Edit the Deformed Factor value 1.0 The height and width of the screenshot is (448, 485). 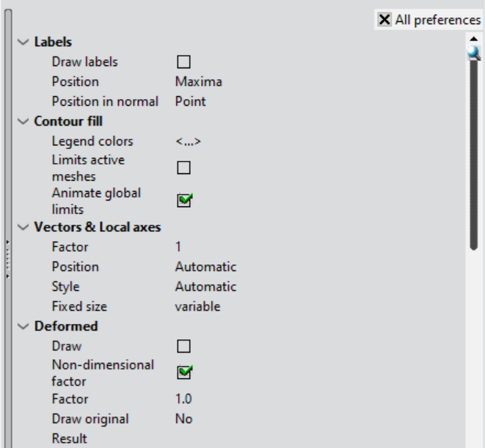click(x=183, y=399)
